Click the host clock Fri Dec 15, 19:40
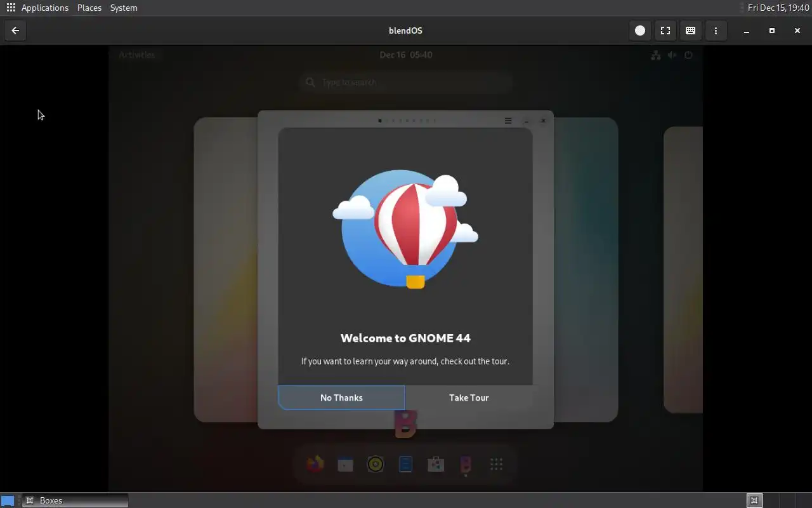Screen dimensions: 812x508 coord(778,8)
